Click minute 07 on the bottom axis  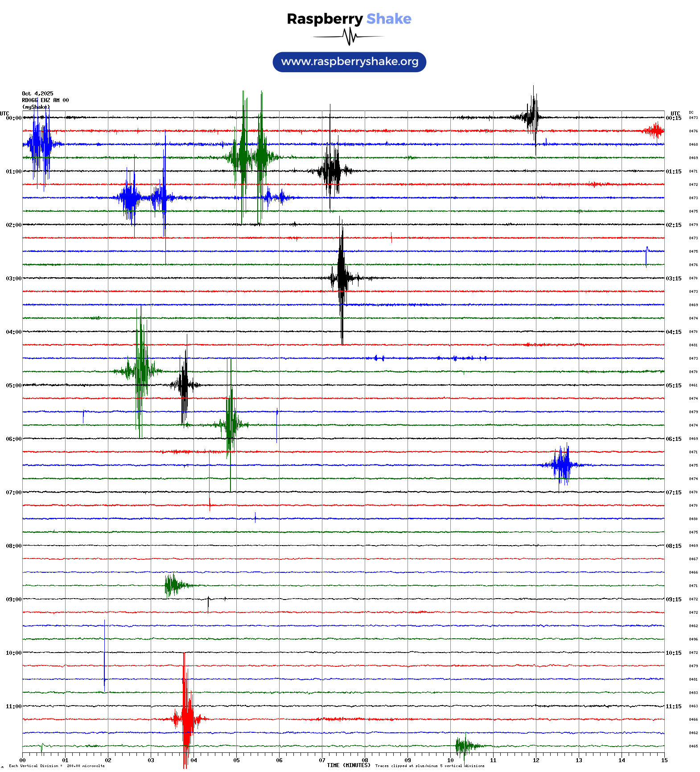(322, 760)
